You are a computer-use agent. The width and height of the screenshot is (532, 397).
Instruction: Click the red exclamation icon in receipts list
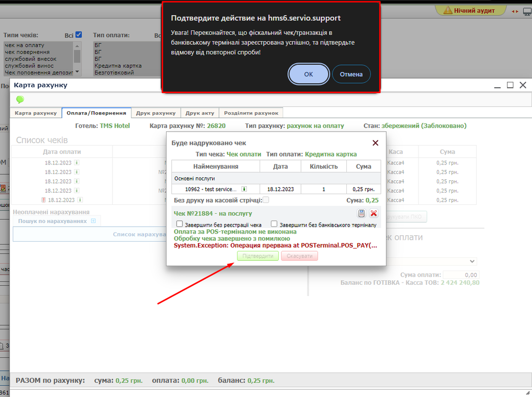coord(44,200)
